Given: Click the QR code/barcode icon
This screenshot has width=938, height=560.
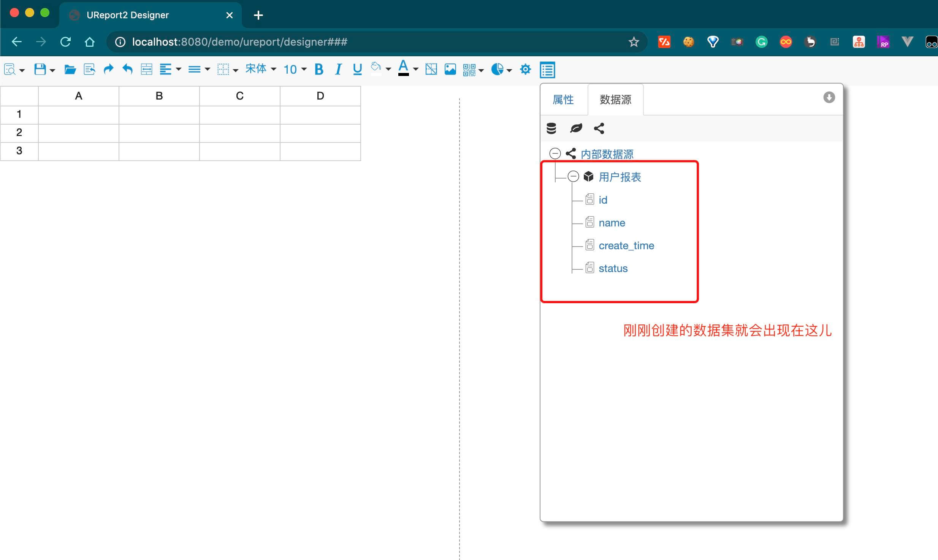Looking at the screenshot, I should click(469, 70).
